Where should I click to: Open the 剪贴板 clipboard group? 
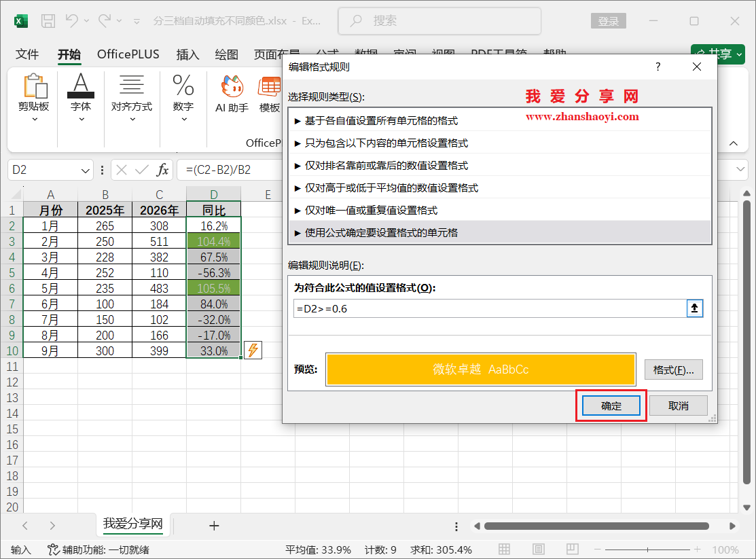[34, 98]
